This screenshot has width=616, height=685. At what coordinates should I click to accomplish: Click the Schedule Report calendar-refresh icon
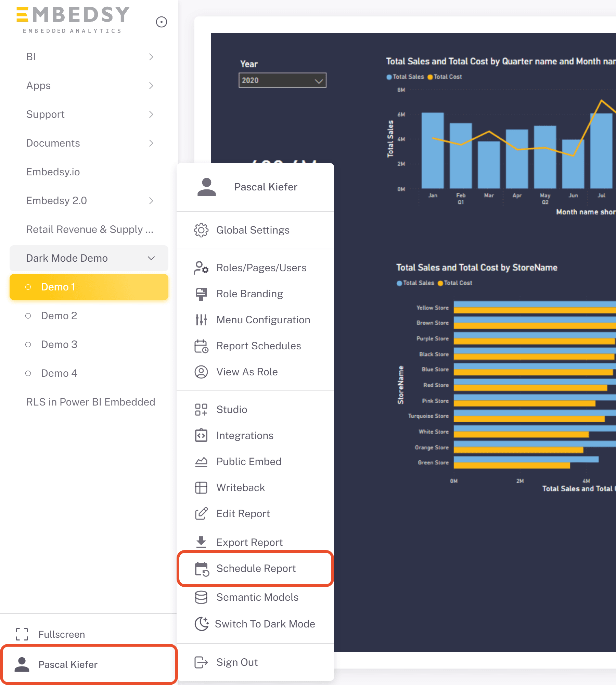(x=202, y=569)
